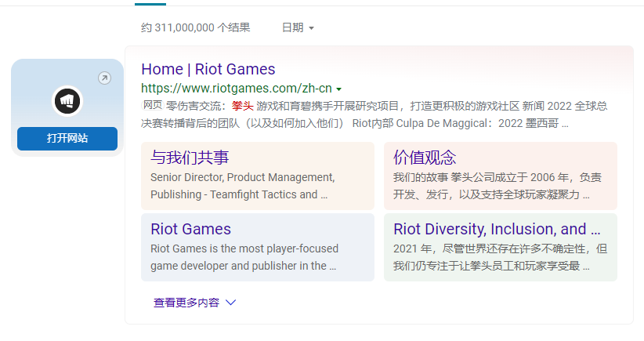Click the 网页 label before the snippet

click(x=153, y=105)
